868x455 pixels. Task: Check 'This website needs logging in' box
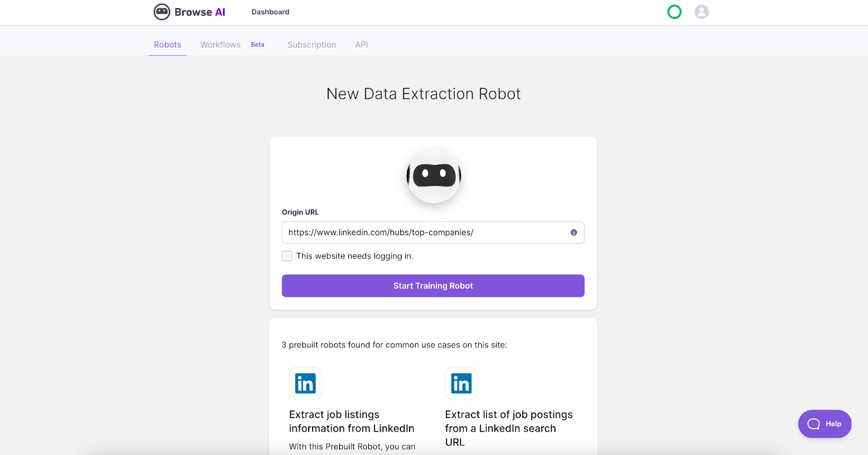pyautogui.click(x=287, y=256)
